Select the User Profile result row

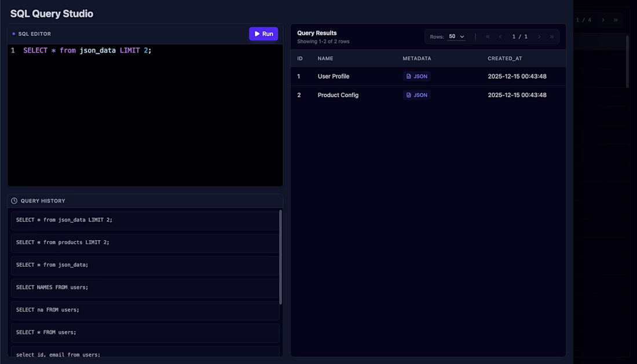428,76
